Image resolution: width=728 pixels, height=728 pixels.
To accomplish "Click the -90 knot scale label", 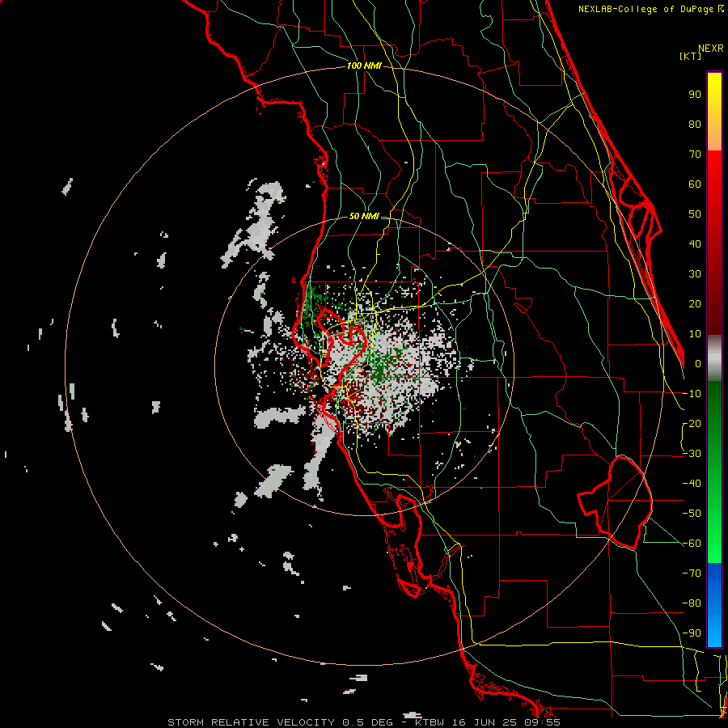I will pyautogui.click(x=692, y=633).
